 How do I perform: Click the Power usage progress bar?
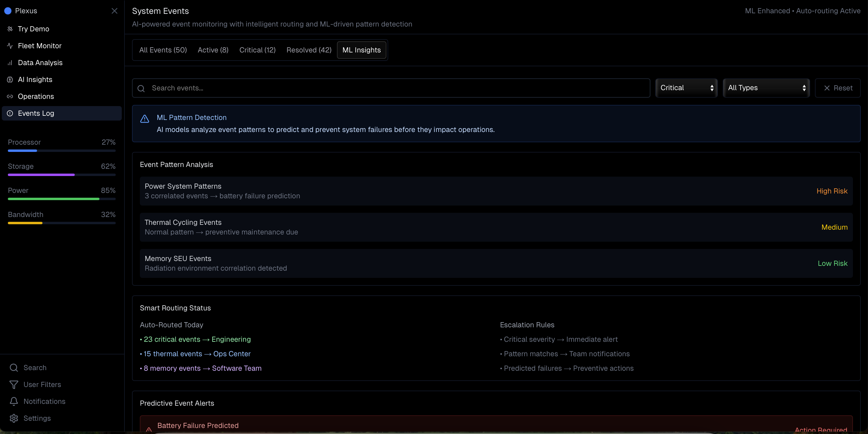point(62,199)
